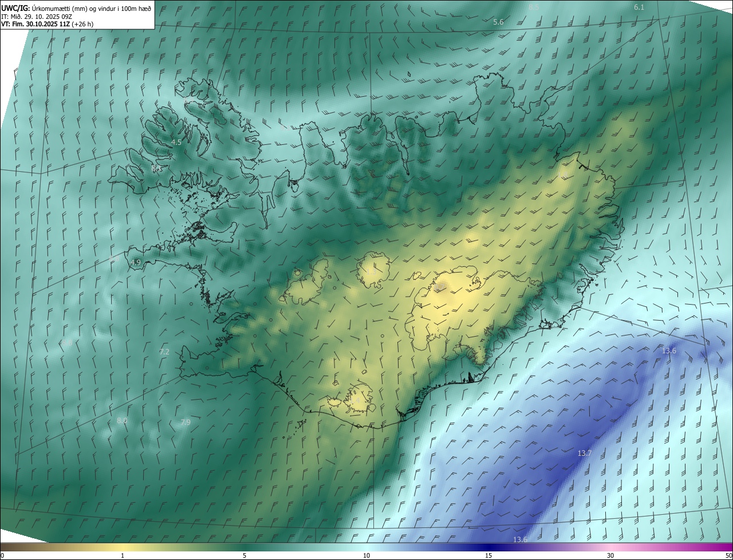Image resolution: width=733 pixels, height=560 pixels.
Task: Click the "7.9" value label on the map
Action: 186,422
